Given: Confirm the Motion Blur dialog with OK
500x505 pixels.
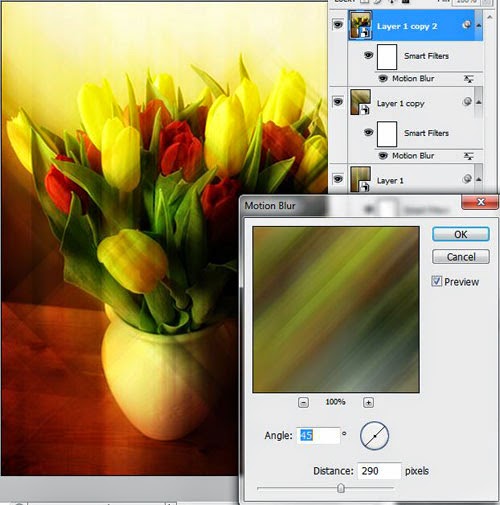Looking at the screenshot, I should click(461, 234).
